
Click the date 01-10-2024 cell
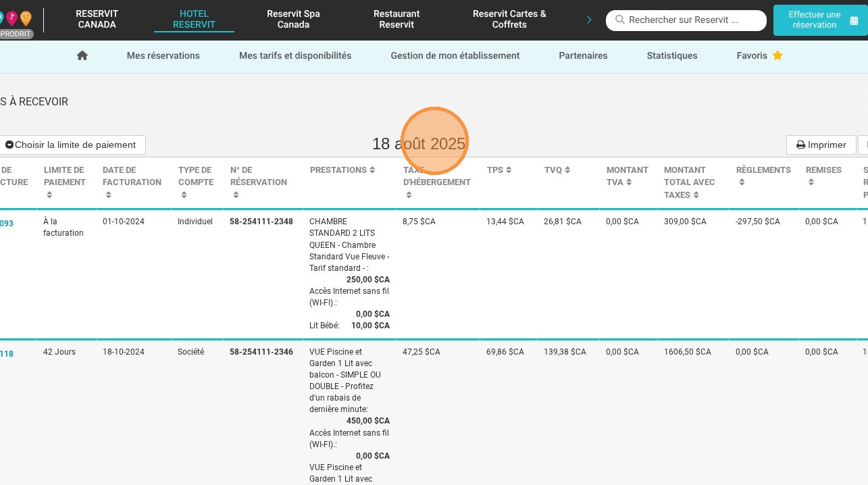124,222
